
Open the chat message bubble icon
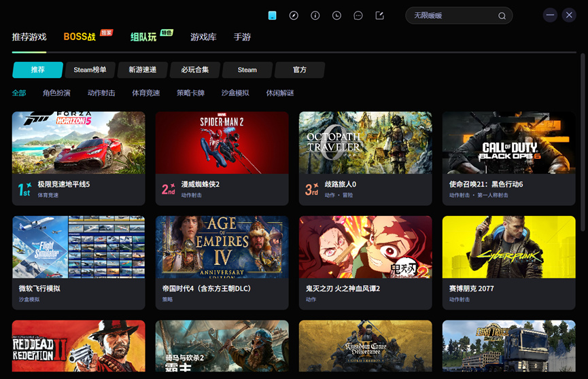coord(358,16)
